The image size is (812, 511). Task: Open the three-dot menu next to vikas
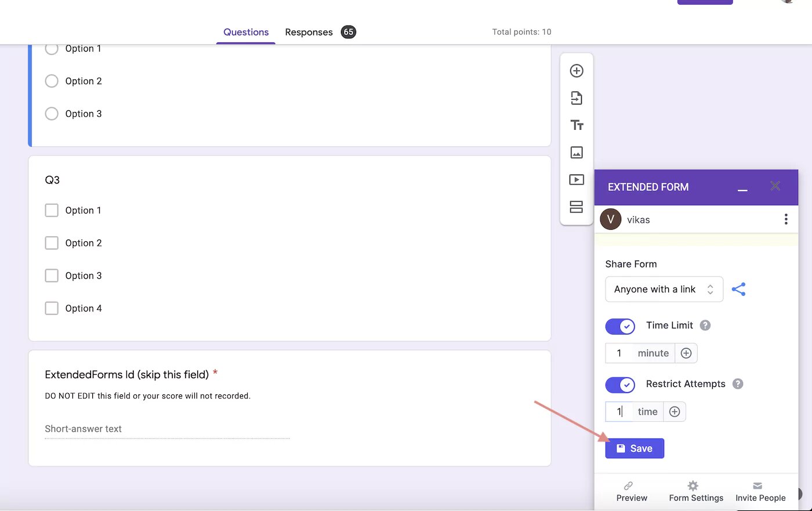786,219
